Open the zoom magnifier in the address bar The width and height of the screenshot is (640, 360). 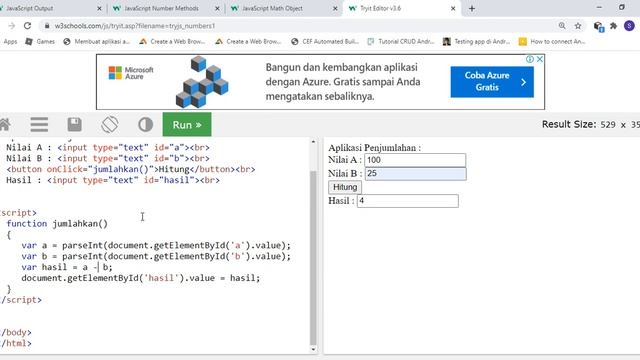tap(562, 26)
